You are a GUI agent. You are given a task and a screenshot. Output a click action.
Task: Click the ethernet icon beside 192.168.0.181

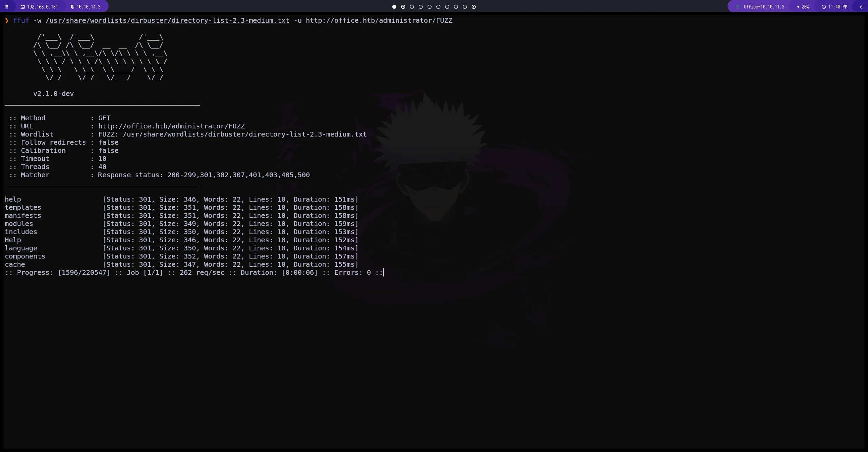coord(22,7)
